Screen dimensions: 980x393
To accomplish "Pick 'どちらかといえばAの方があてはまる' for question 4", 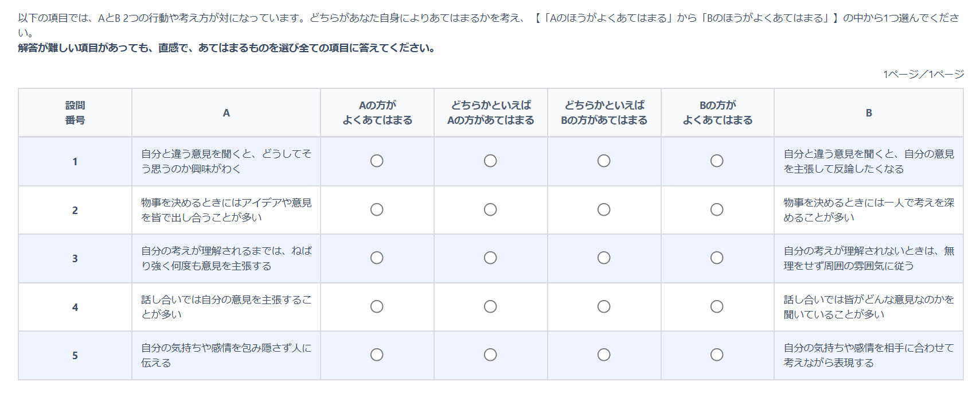I will (x=490, y=306).
